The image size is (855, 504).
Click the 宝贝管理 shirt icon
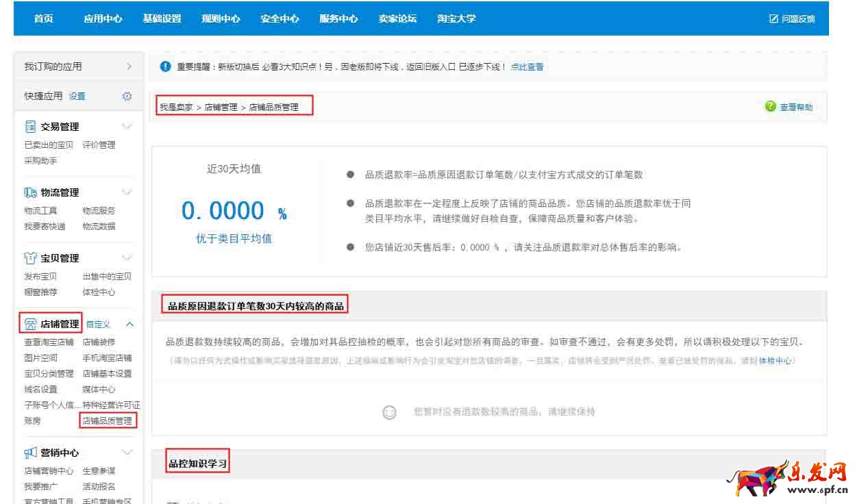tap(30, 258)
